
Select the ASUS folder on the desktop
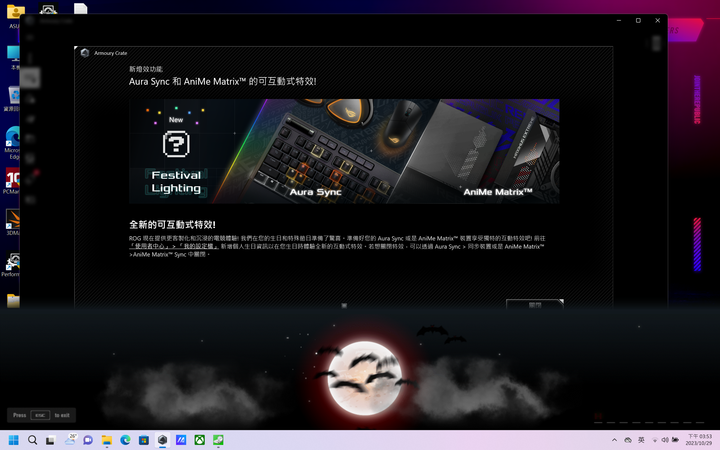15,16
